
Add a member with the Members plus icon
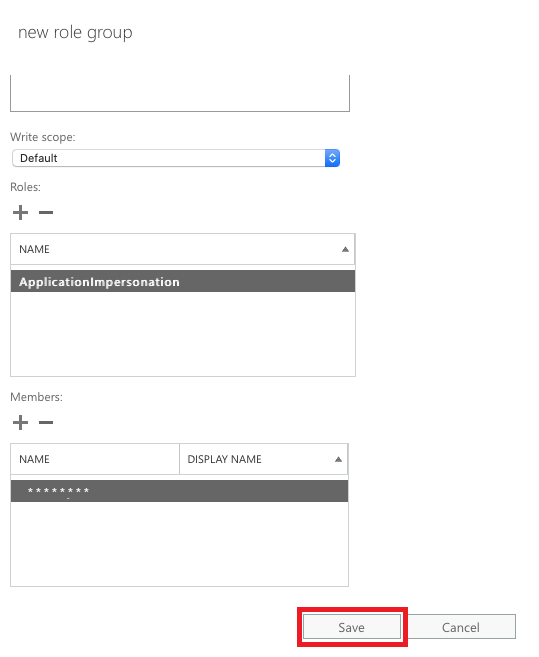tap(20, 422)
